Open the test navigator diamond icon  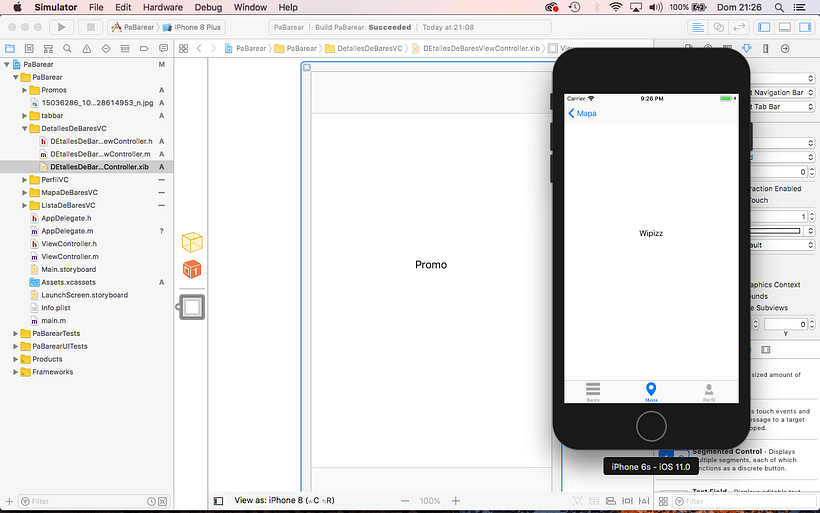click(106, 49)
